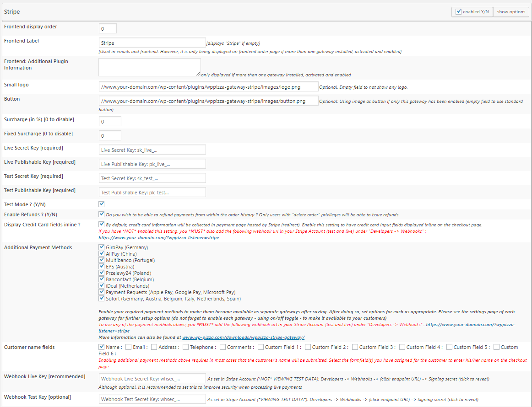
Task: Enable the Custom Field 5 checkbox
Action: 449,347
